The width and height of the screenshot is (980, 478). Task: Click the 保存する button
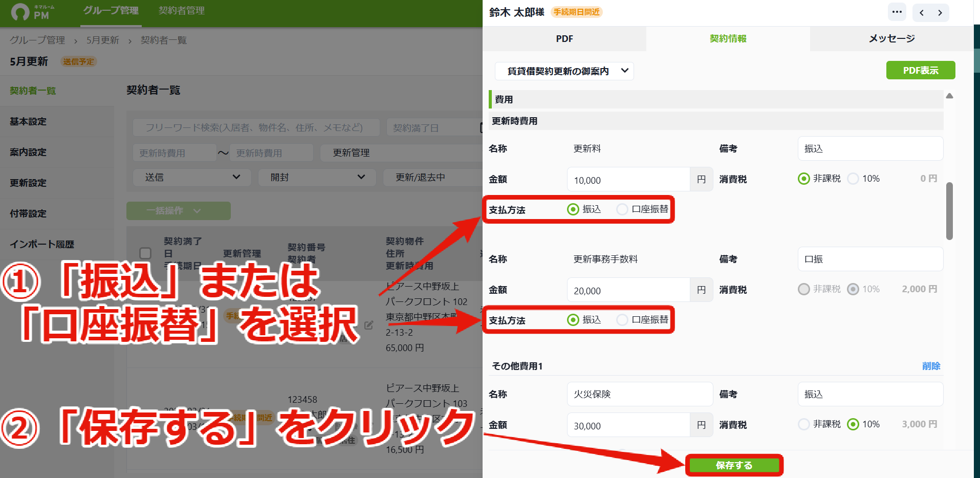[x=734, y=465]
